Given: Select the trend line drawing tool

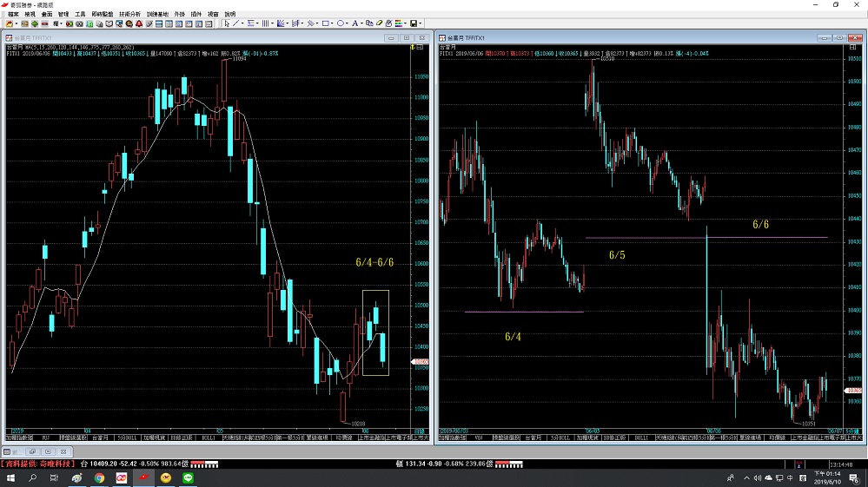Looking at the screenshot, I should click(x=236, y=23).
